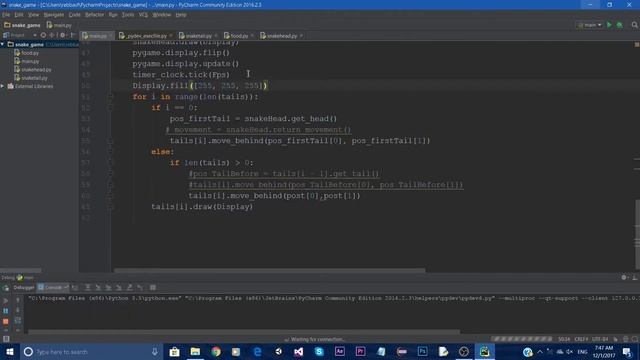Open PyCharm icon in taskbar
The width and height of the screenshot is (640, 360).
(x=484, y=351)
